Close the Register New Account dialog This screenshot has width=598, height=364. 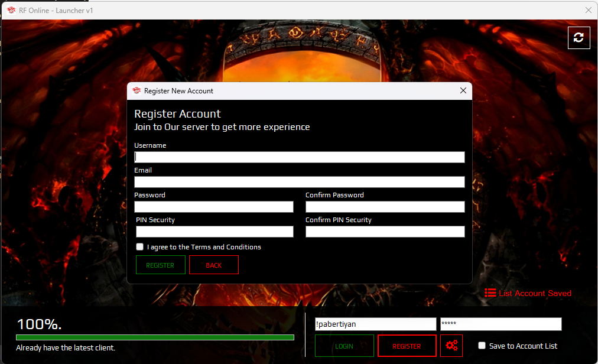tap(463, 90)
